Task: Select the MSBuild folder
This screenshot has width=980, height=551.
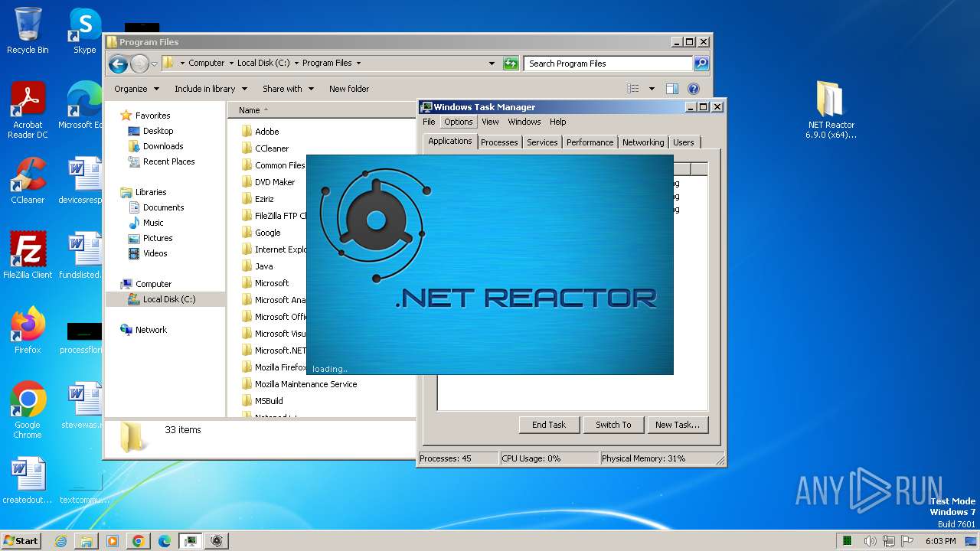Action: 269,401
